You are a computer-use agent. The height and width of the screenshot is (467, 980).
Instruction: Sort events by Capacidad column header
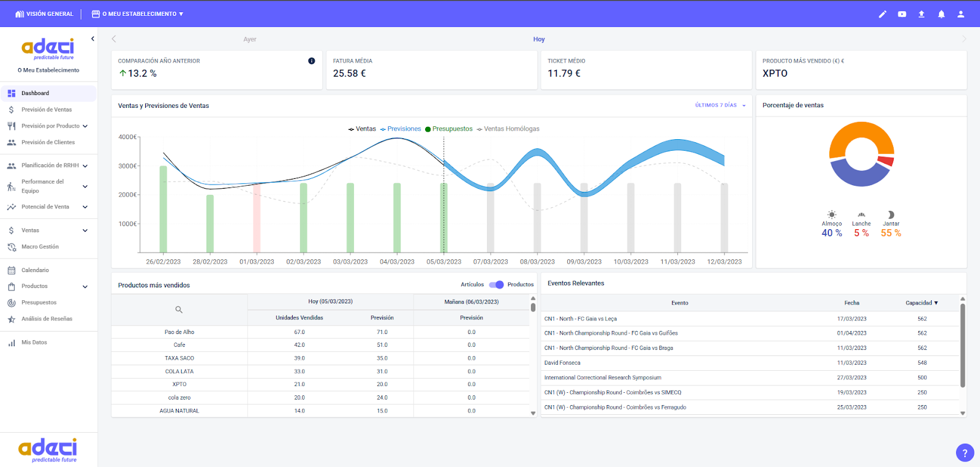[x=921, y=303]
